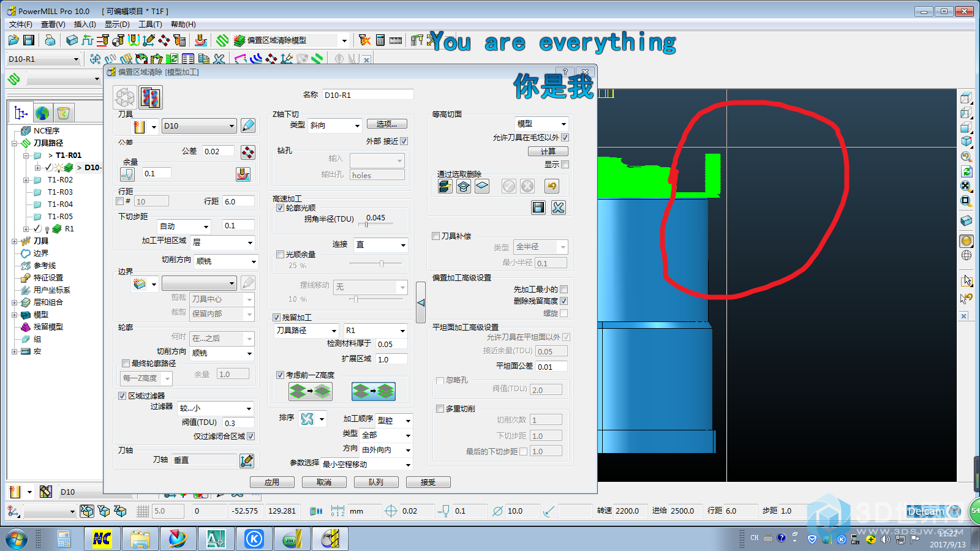Open 帮助(H) menu
Image resolution: width=980 pixels, height=551 pixels.
pyautogui.click(x=183, y=24)
